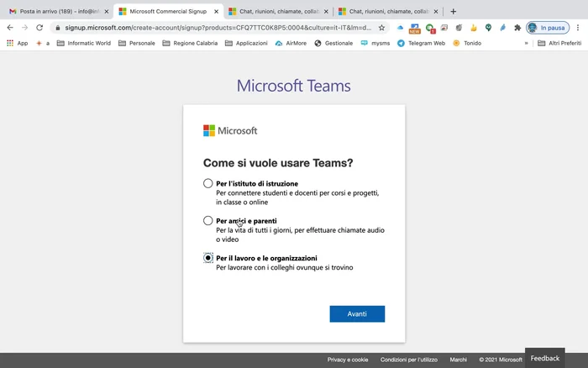Open the Privacy e cookie link
This screenshot has width=588, height=368.
pos(348,360)
